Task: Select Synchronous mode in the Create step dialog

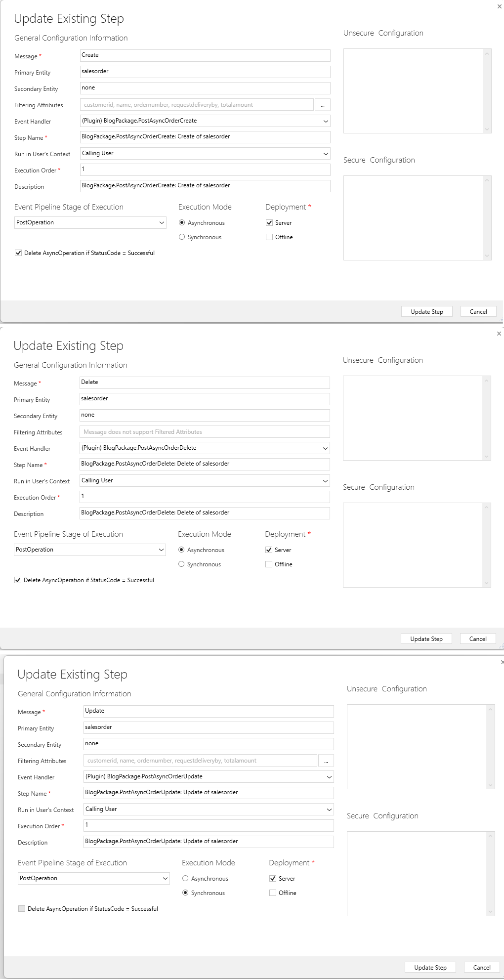Action: [182, 237]
